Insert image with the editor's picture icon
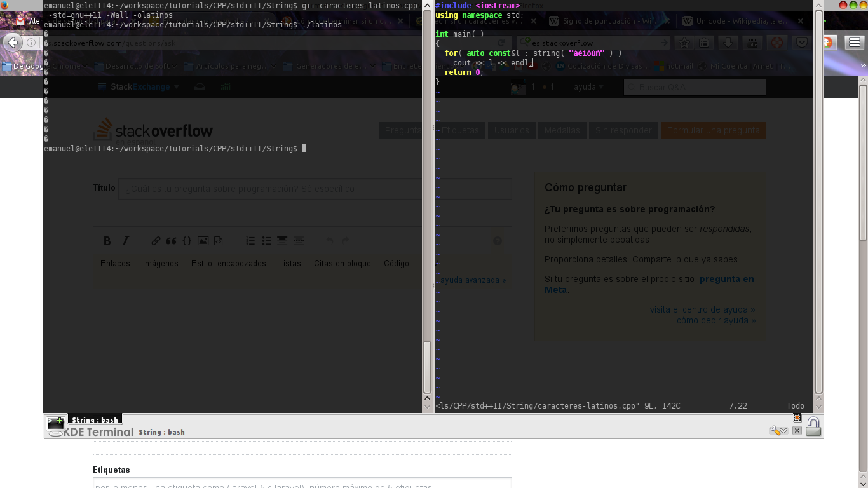The width and height of the screenshot is (868, 488). 203,241
